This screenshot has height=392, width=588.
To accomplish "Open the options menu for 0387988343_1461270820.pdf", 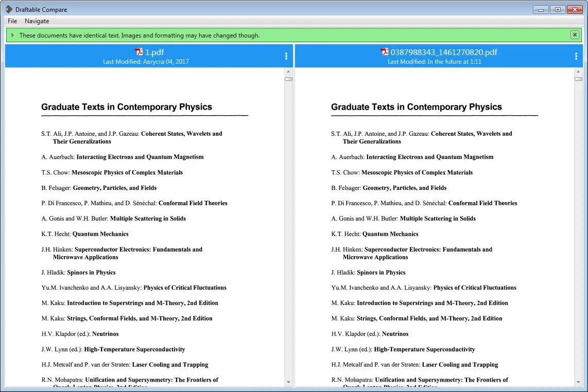I will pos(576,56).
